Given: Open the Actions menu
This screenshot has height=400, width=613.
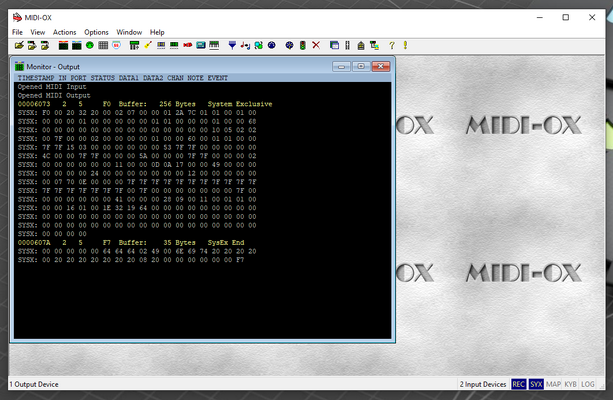Looking at the screenshot, I should click(x=65, y=32).
